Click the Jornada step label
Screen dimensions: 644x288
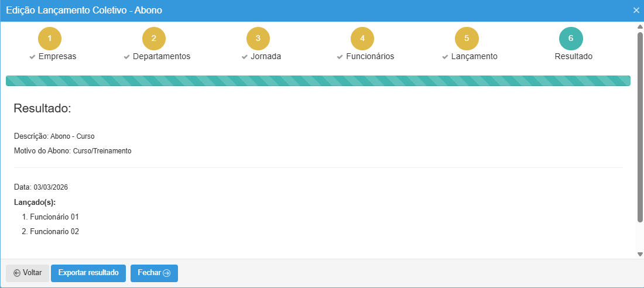point(266,57)
